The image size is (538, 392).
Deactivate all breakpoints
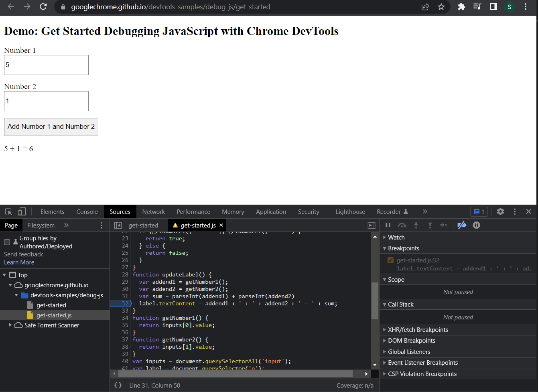coord(462,225)
